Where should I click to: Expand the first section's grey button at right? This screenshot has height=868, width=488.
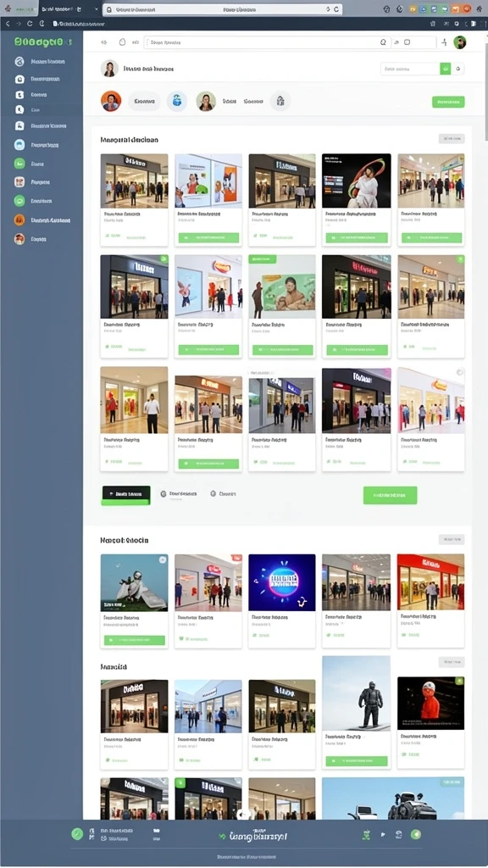tap(452, 138)
